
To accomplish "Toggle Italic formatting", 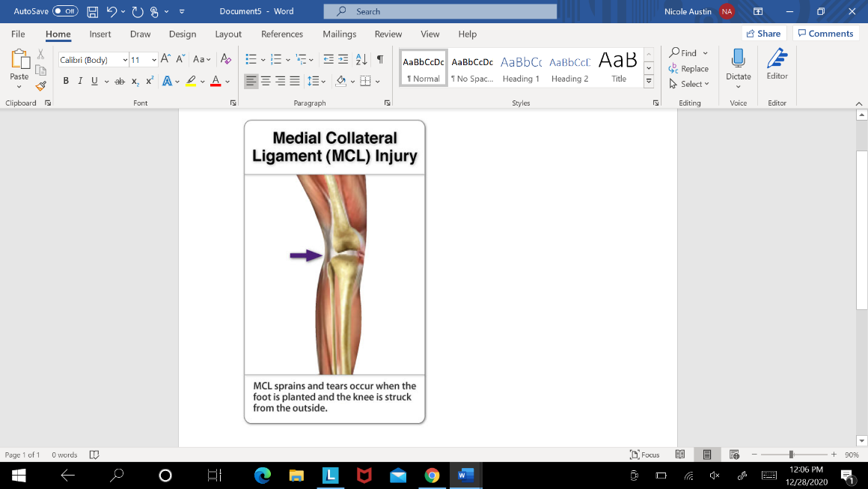I will (80, 81).
